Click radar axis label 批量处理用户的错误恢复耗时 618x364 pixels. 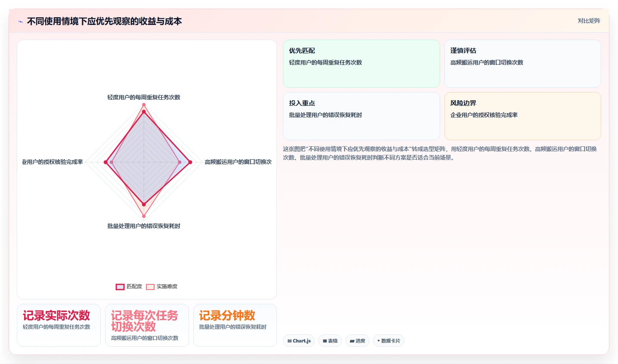(x=144, y=226)
